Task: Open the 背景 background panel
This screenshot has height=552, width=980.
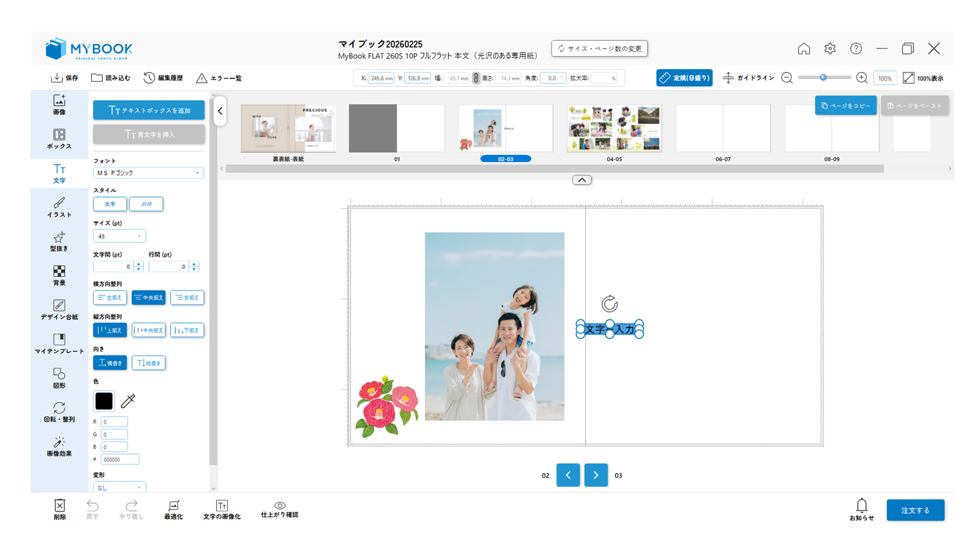Action: pos(59,276)
